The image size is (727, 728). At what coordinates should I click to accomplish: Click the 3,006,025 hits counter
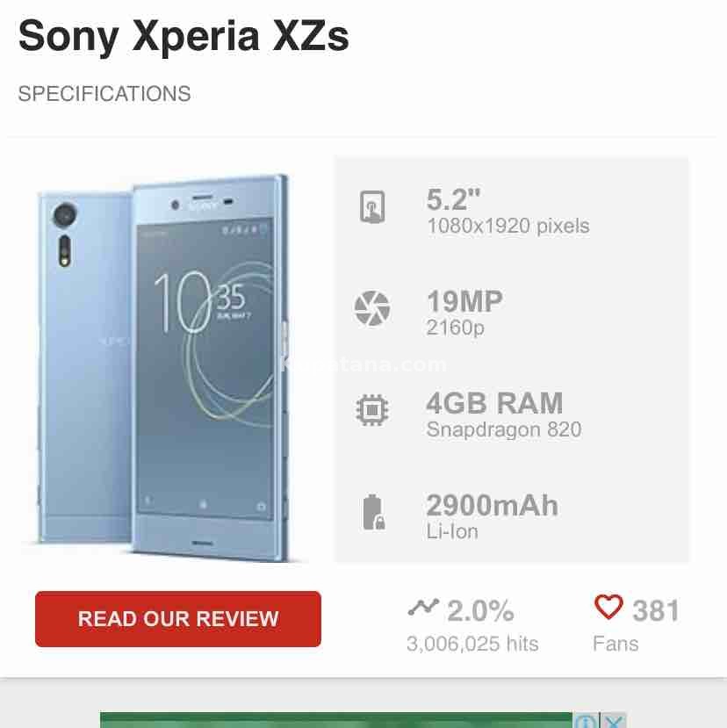pos(472,644)
